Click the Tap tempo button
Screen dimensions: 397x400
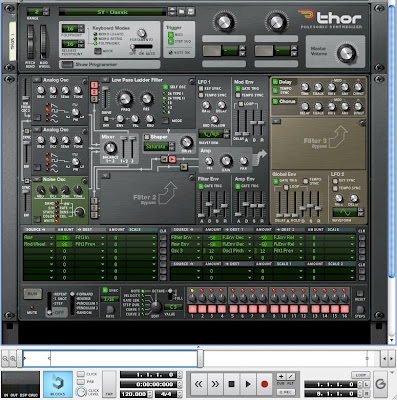[109, 383]
